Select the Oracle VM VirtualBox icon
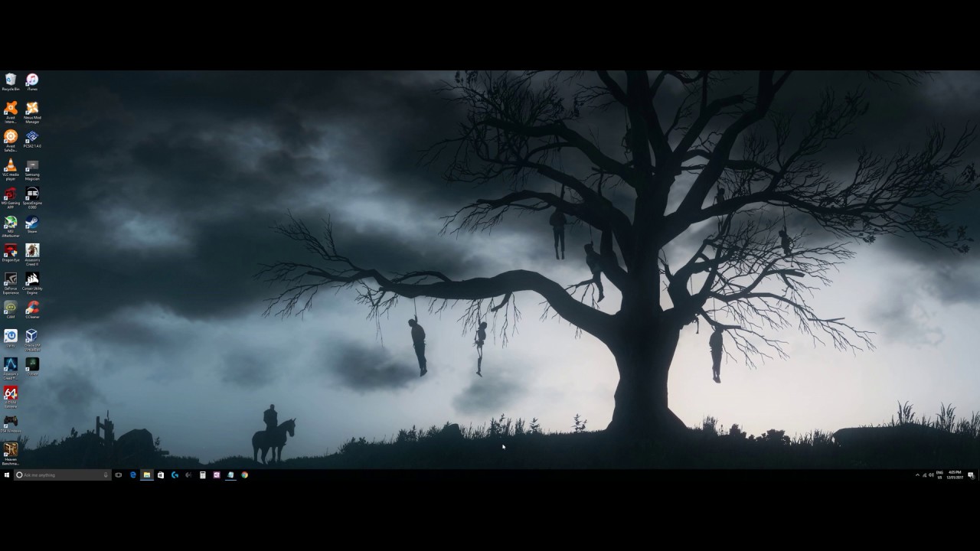This screenshot has width=980, height=551. [32, 340]
